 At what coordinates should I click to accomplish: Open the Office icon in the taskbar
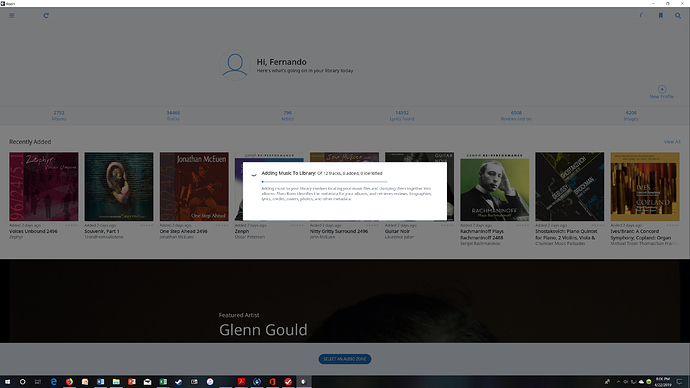272,382
